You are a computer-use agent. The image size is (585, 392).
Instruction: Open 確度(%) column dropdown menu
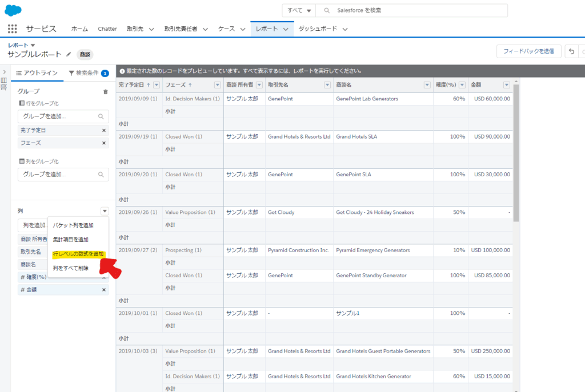click(462, 85)
